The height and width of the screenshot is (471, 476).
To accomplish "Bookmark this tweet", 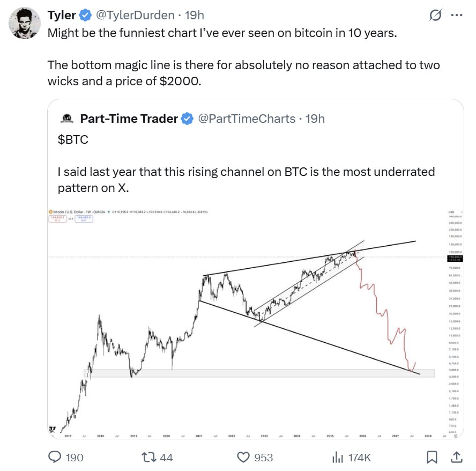I will point(432,457).
